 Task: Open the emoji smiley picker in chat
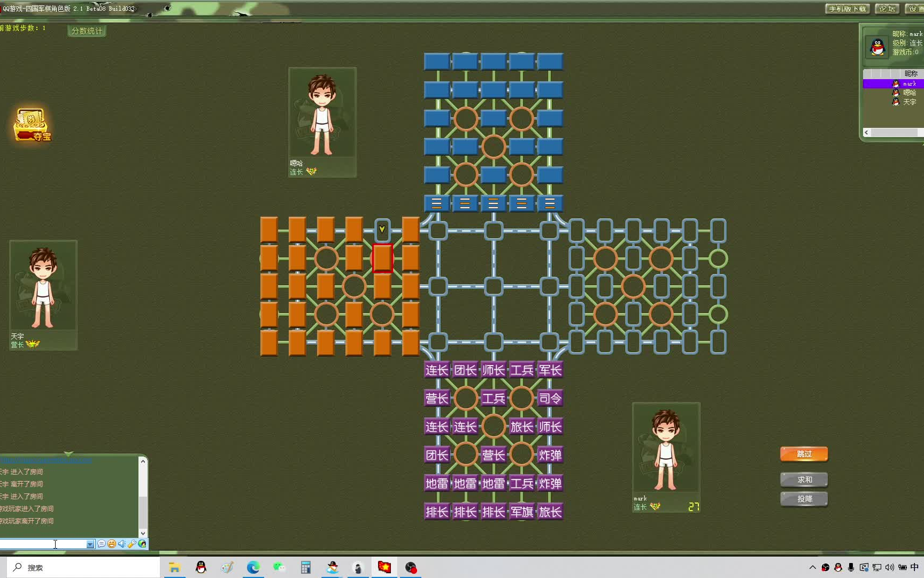(x=111, y=544)
